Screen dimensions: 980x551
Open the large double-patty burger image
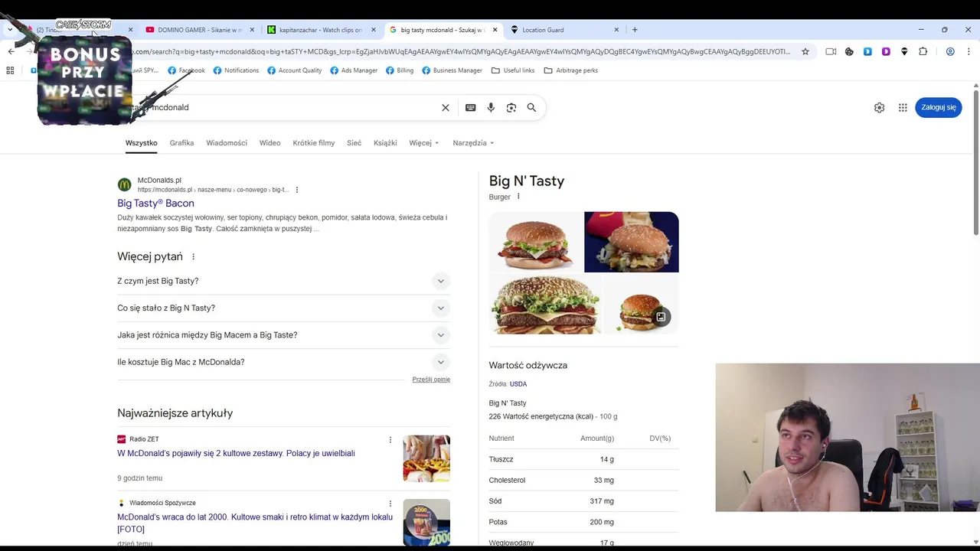click(545, 304)
